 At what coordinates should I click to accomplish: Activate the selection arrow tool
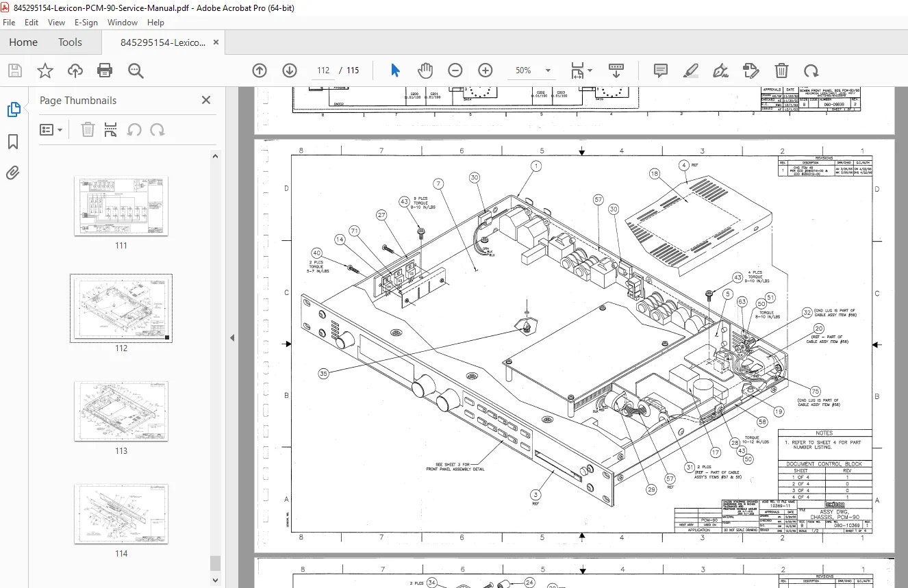[x=395, y=71]
